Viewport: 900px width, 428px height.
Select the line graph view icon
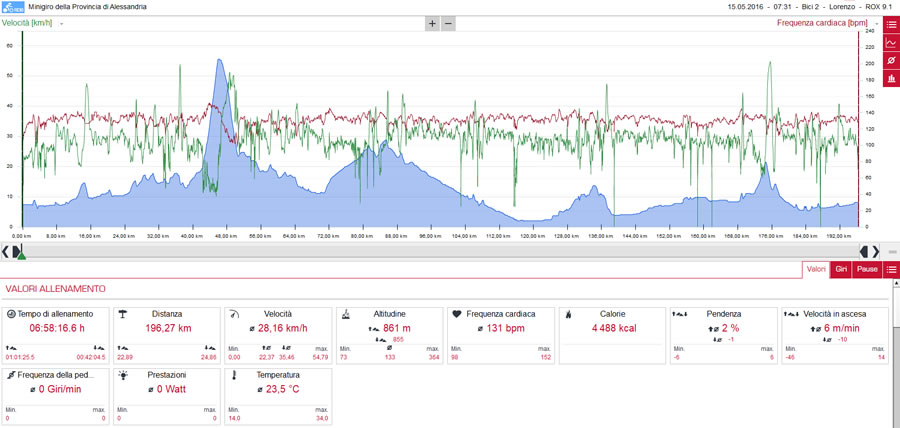pos(891,42)
